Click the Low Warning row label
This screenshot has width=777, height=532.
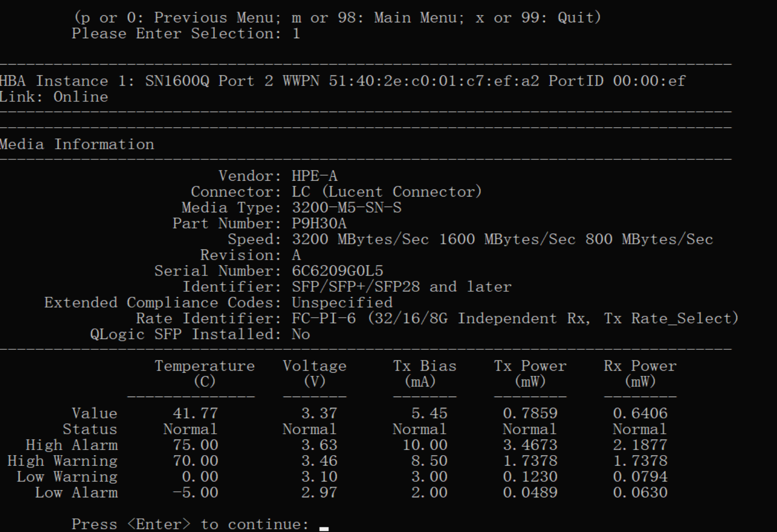(x=67, y=477)
